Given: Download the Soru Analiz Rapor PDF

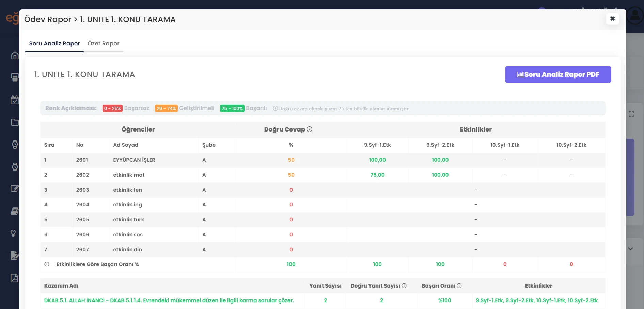Looking at the screenshot, I should pyautogui.click(x=558, y=75).
